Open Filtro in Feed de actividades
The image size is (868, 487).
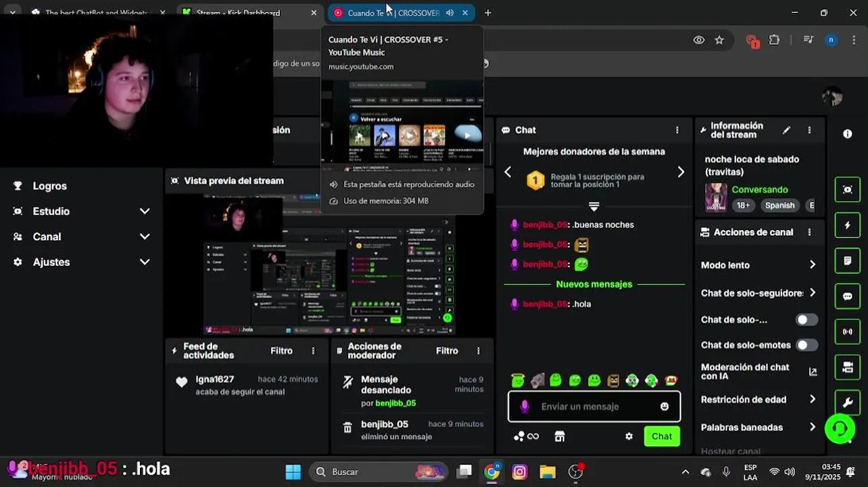[x=282, y=350]
